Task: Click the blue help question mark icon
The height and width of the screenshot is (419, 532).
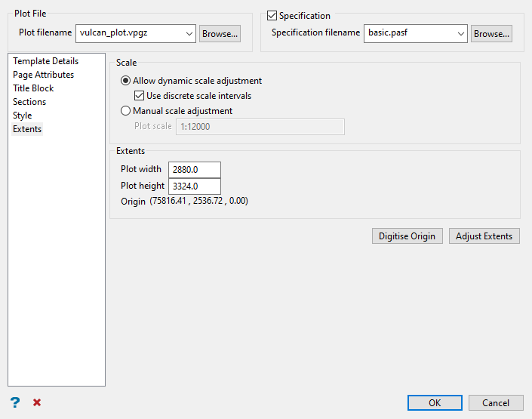Action: point(14,402)
